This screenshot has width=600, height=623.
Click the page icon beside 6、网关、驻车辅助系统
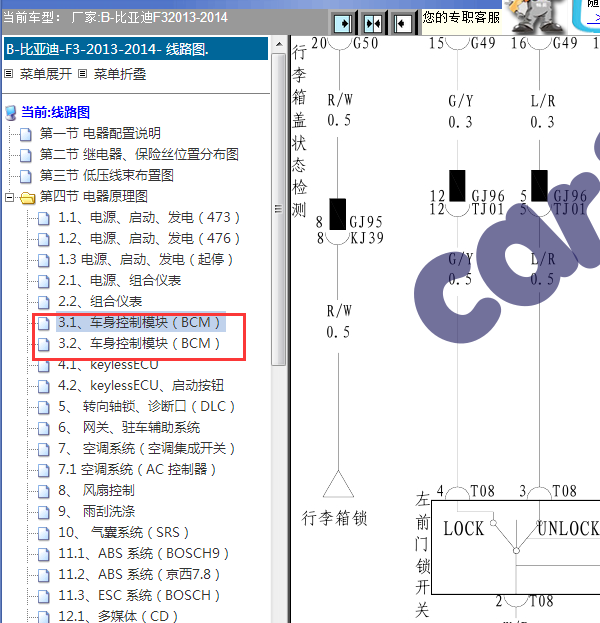pyautogui.click(x=44, y=428)
